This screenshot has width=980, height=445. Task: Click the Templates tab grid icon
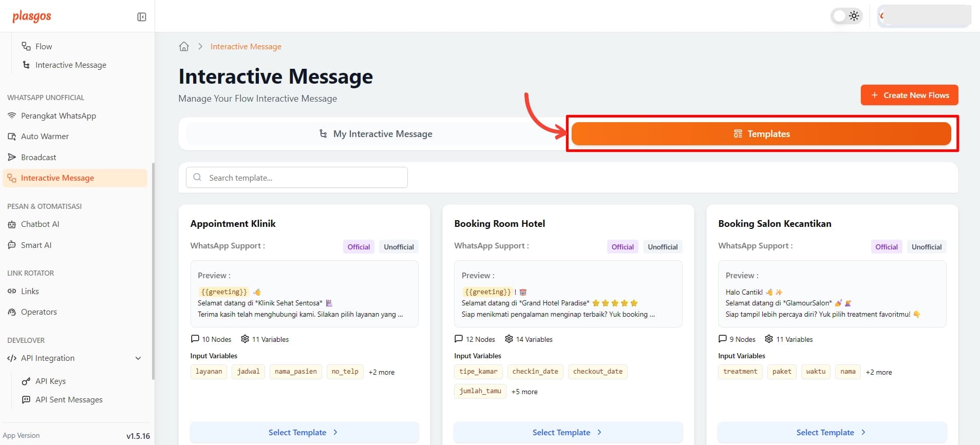738,134
